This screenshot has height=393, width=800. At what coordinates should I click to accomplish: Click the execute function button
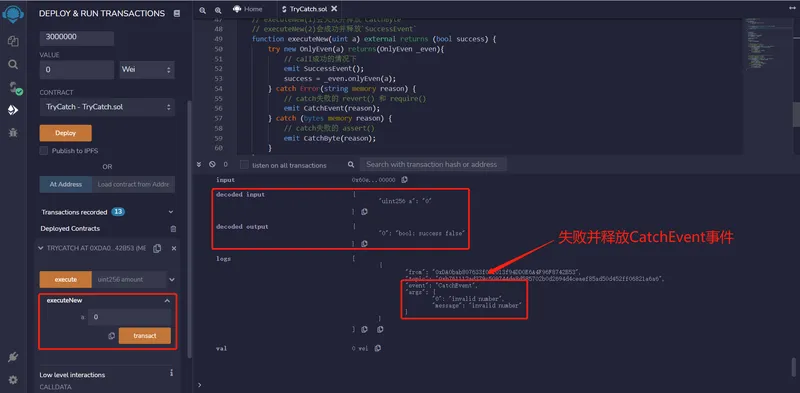pyautogui.click(x=66, y=279)
